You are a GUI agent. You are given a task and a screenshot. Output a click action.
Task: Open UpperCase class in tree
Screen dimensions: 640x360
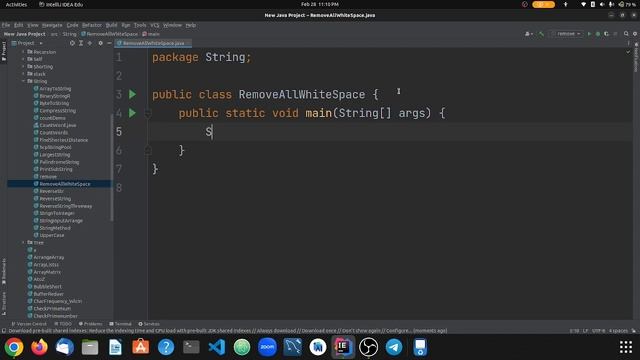(49, 235)
